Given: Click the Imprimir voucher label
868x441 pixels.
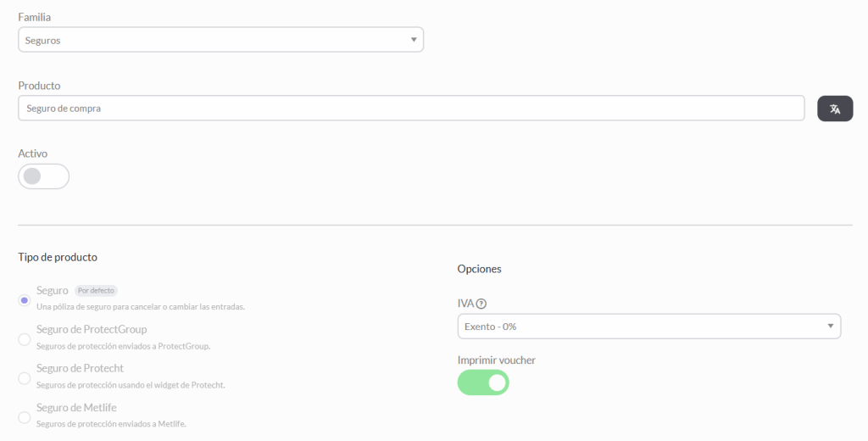Looking at the screenshot, I should tap(497, 360).
